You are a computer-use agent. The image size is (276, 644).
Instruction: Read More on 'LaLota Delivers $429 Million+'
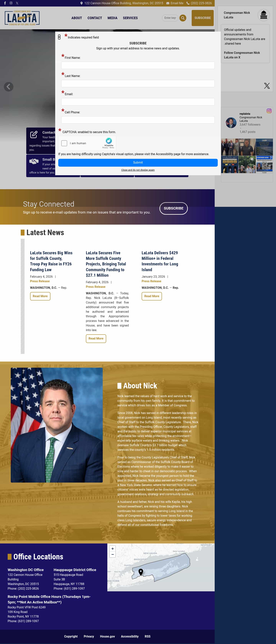[x=152, y=296]
